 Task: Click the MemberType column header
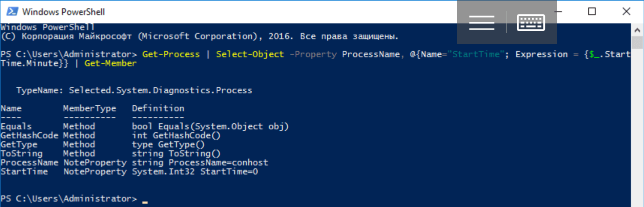(x=89, y=108)
